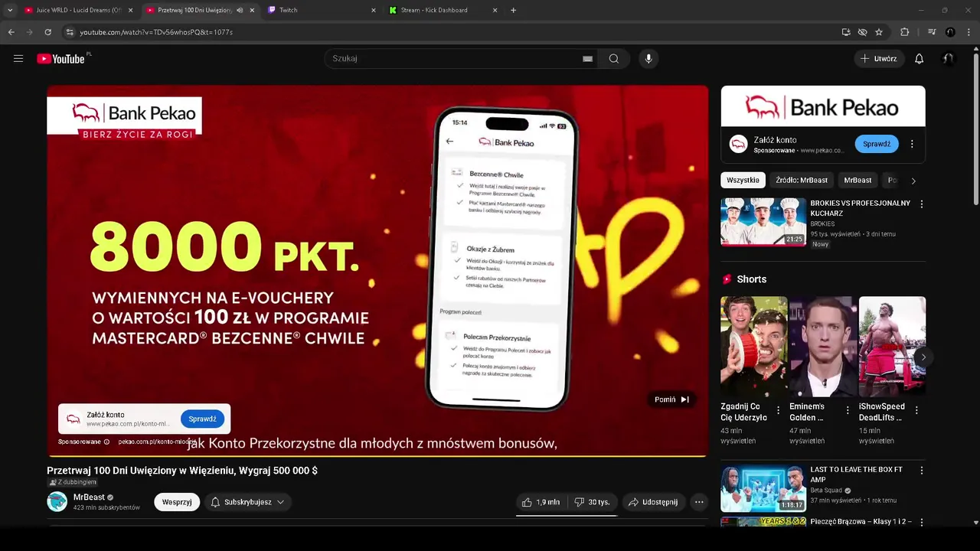
Task: Mute the audio icon on the MrBeast tab
Action: click(x=240, y=10)
